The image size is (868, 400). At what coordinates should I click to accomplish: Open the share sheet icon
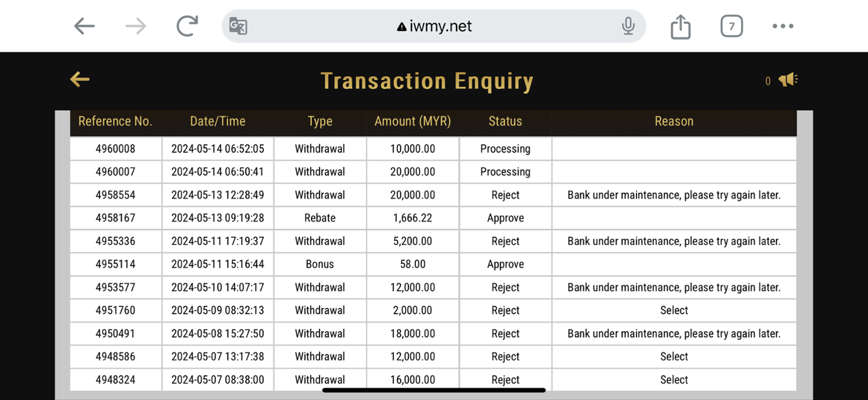681,26
